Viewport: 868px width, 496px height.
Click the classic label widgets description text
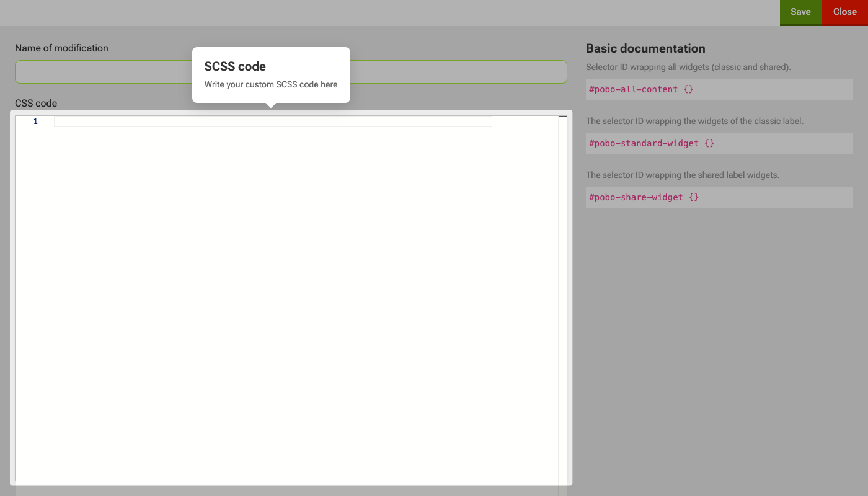click(x=694, y=121)
